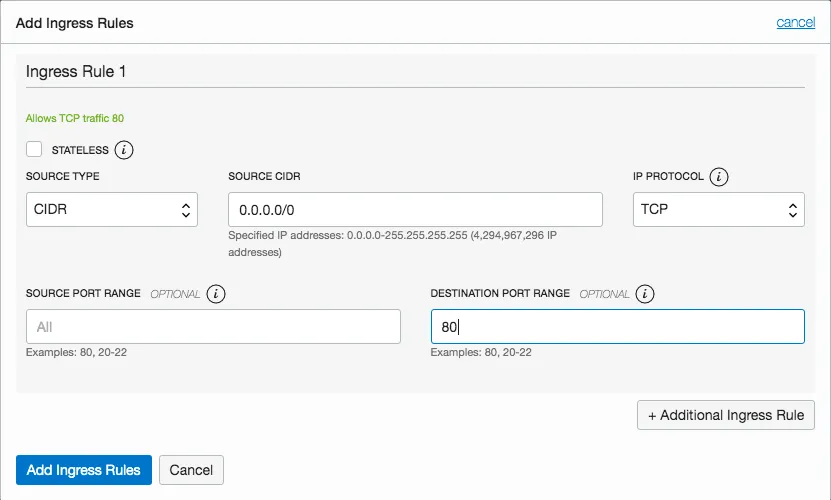The height and width of the screenshot is (500, 831).
Task: Show the IP Protocol info tooltip icon
Action: click(718, 177)
